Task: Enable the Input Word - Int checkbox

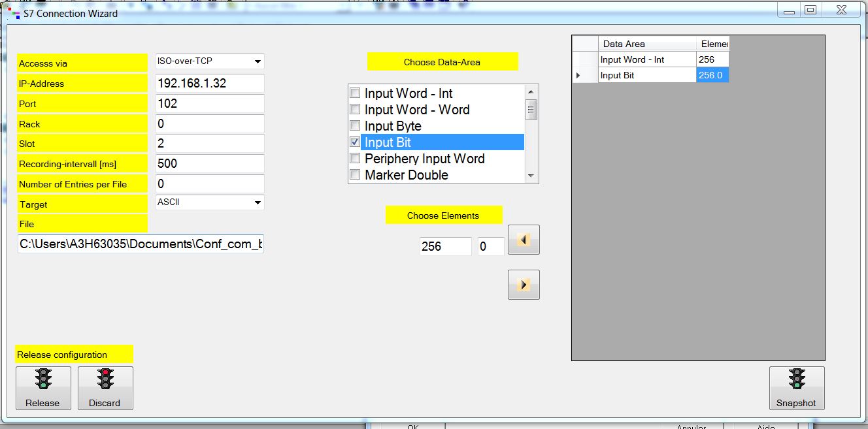Action: tap(355, 93)
